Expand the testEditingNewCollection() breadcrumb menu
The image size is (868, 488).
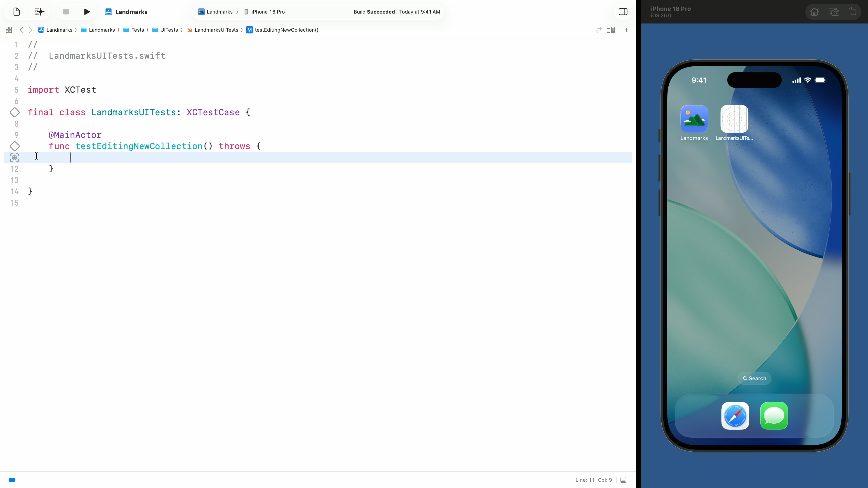point(286,30)
